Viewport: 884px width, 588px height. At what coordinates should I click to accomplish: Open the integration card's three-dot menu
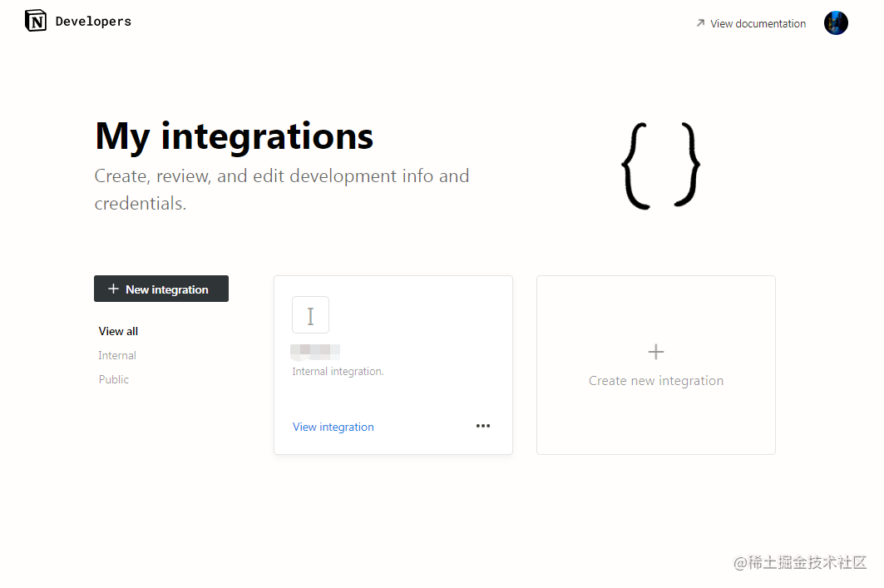point(483,426)
